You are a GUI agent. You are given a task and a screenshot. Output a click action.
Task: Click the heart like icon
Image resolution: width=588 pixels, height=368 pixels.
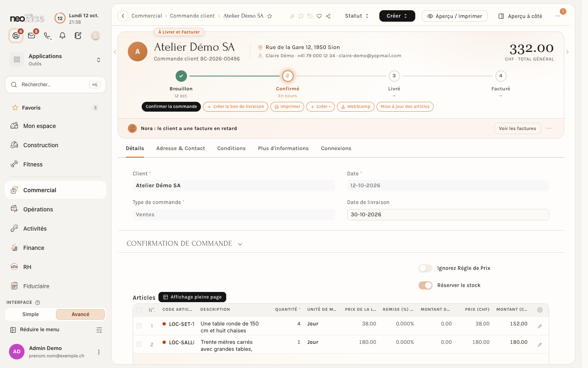coord(319,16)
